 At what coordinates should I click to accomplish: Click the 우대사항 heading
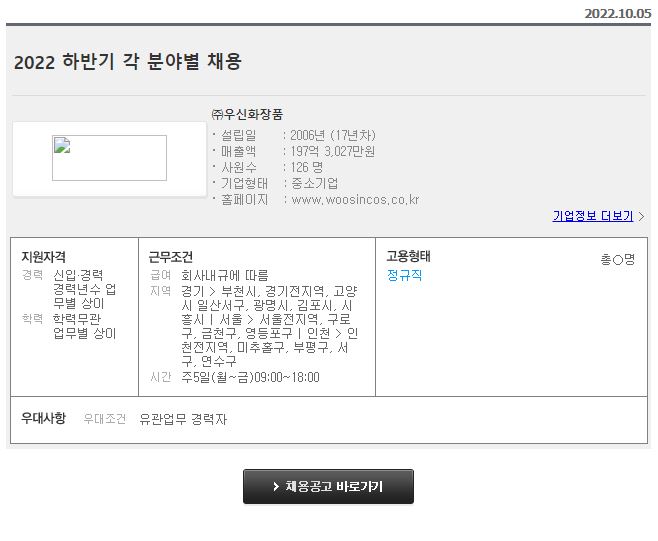[43, 418]
